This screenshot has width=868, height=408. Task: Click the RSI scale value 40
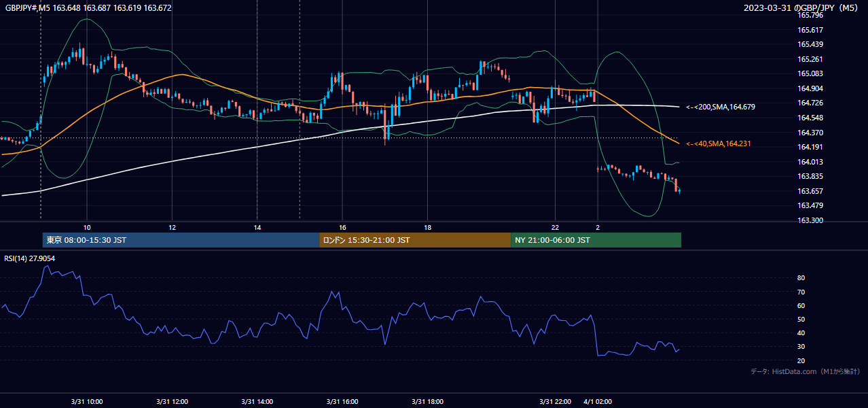801,333
